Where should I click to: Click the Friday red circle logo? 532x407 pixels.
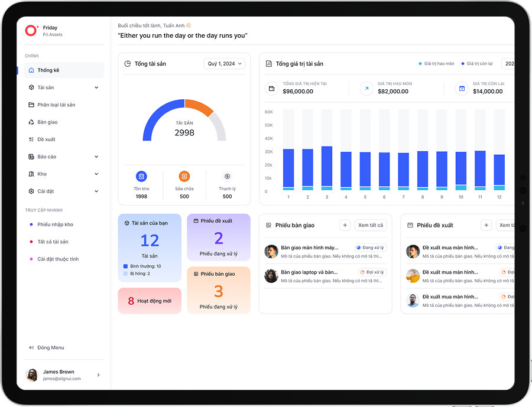click(31, 31)
